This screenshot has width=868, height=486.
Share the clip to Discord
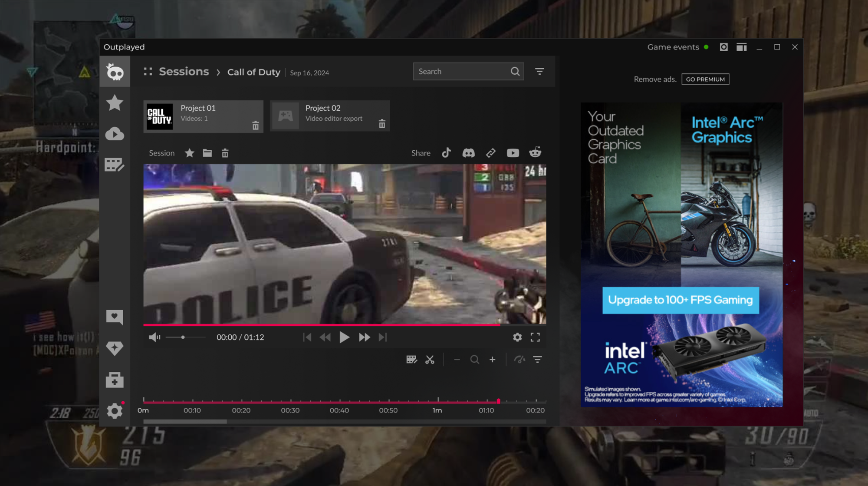click(468, 153)
